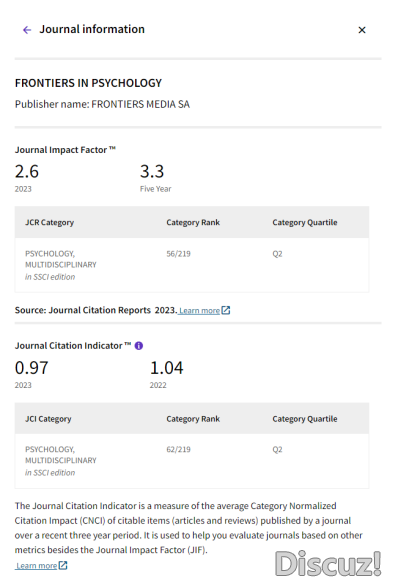Click the back arrow beside Journal information
The height and width of the screenshot is (588, 398).
point(27,30)
